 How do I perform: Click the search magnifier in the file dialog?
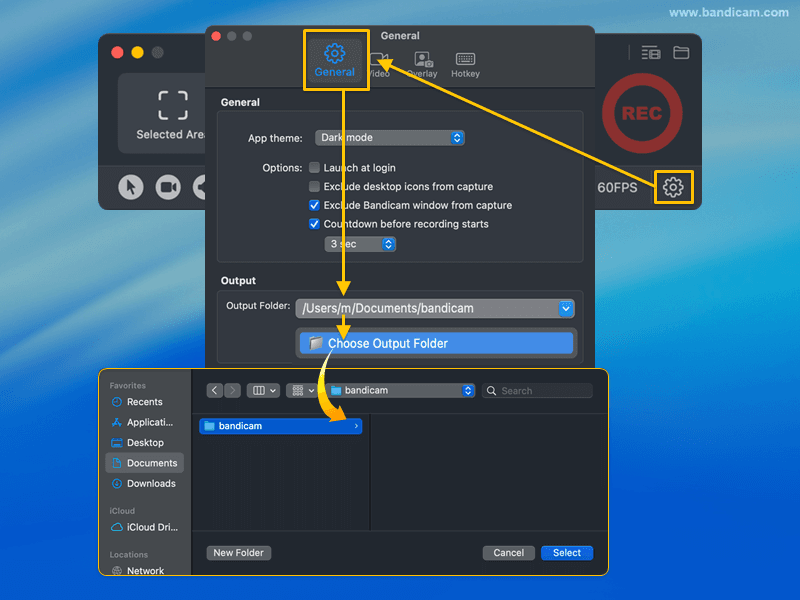489,390
